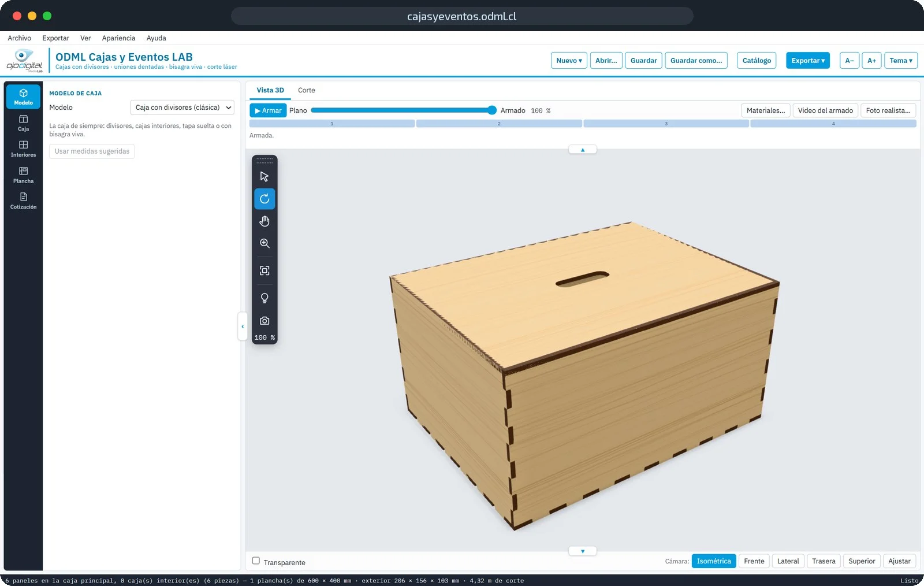Collapse the left panel with the chevron
Screen dimensions: 924x586
(243, 327)
